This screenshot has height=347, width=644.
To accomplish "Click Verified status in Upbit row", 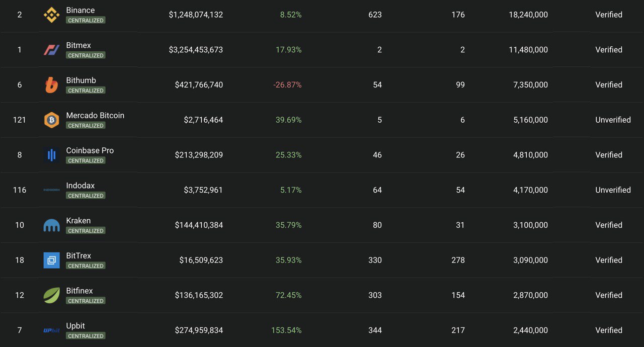I will pyautogui.click(x=609, y=330).
